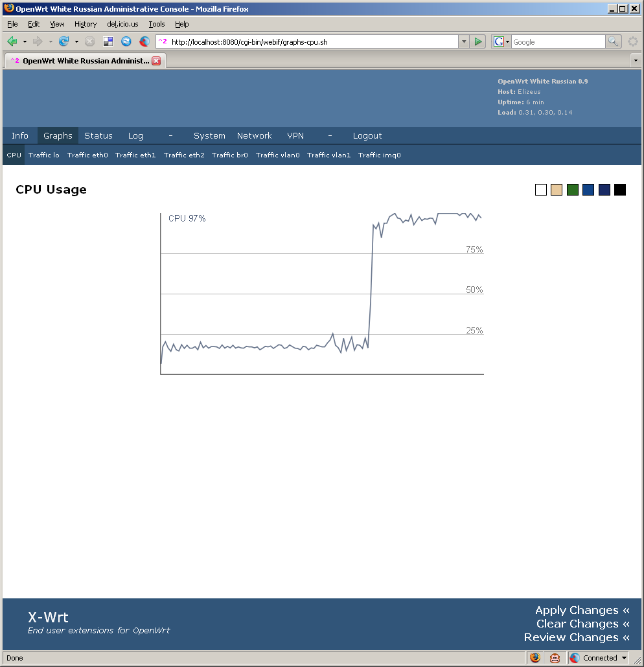Open the Log section

135,136
